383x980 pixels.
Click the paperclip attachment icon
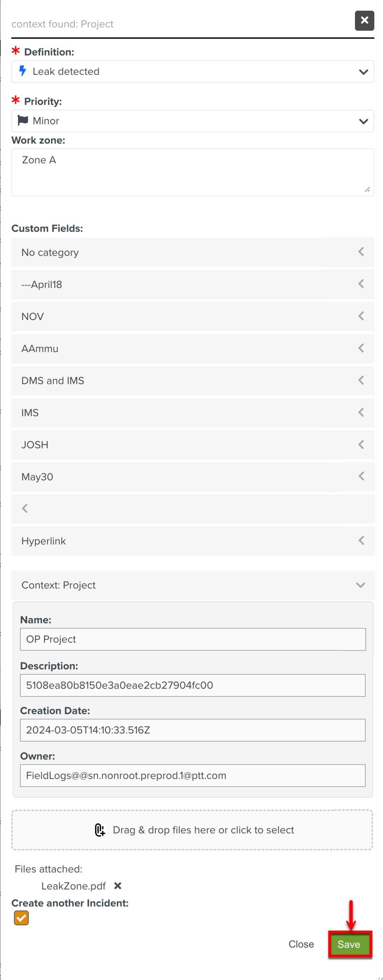coord(100,830)
